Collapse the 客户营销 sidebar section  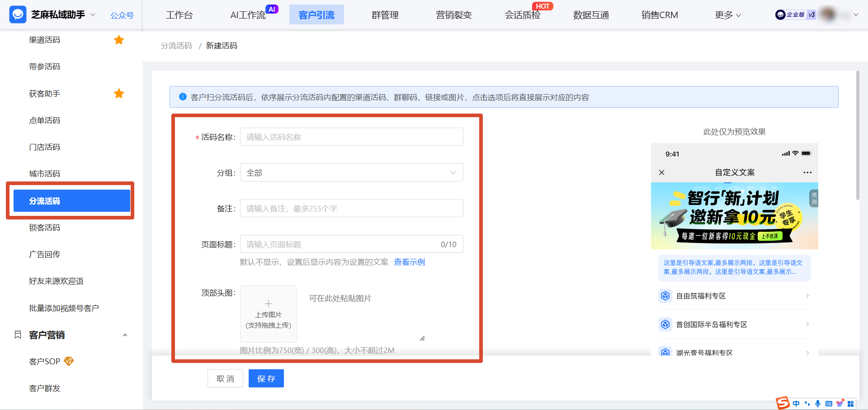125,335
